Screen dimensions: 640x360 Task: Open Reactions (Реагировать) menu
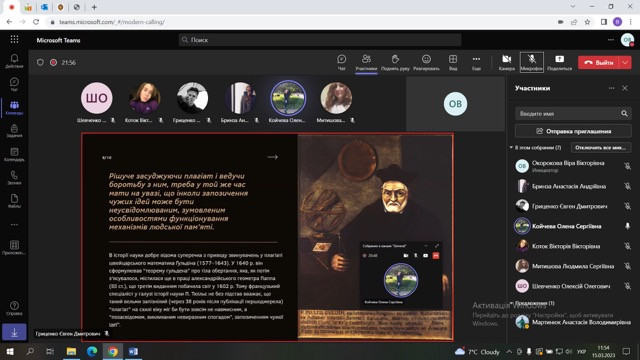(x=426, y=62)
